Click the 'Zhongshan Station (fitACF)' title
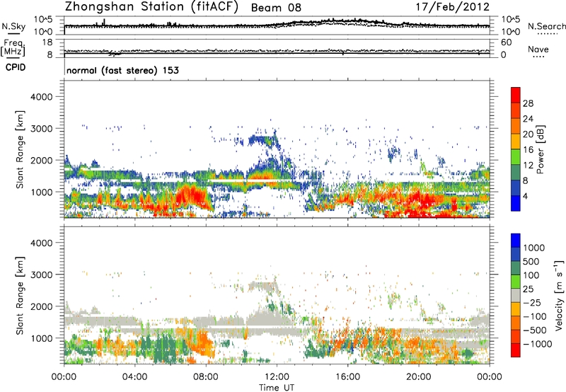The width and height of the screenshot is (566, 392). [151, 7]
